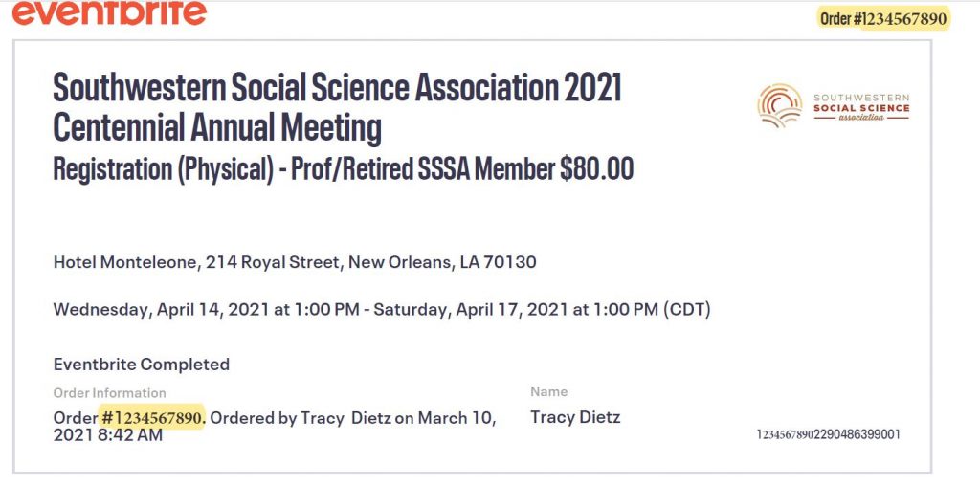Viewport: 980px width, 486px height.
Task: Click the Name field label
Action: [548, 391]
